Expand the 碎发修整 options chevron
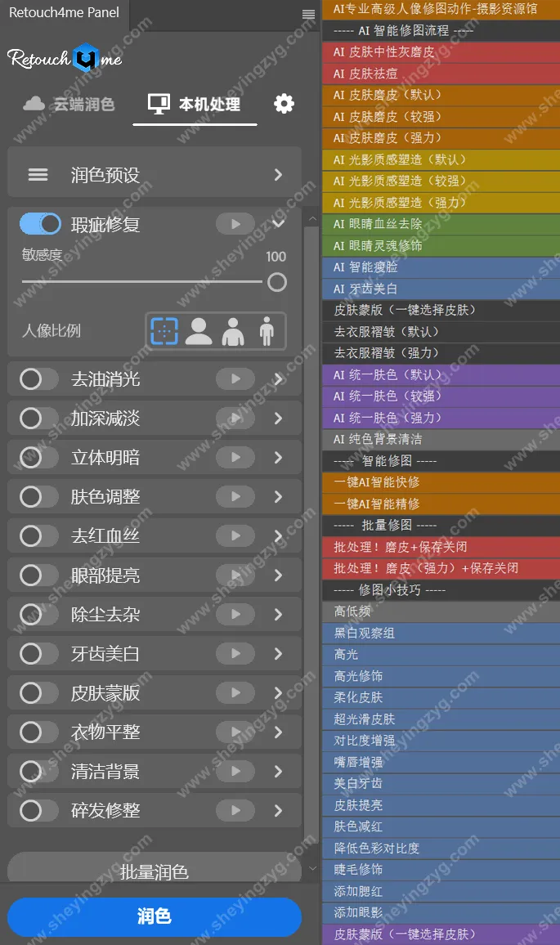The width and height of the screenshot is (560, 945). click(x=278, y=810)
